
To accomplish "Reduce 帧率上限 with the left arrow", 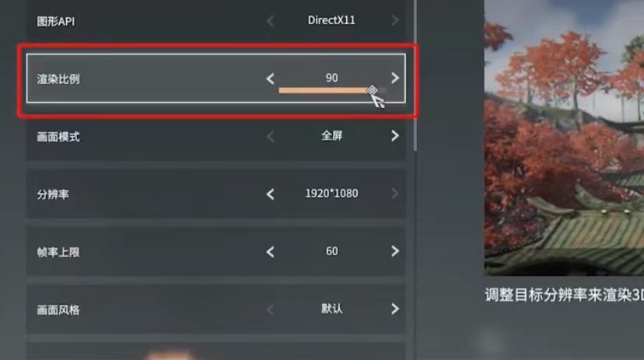I will (270, 252).
